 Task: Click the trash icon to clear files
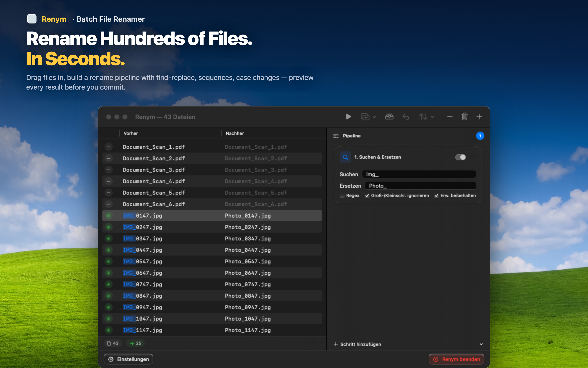pos(464,117)
